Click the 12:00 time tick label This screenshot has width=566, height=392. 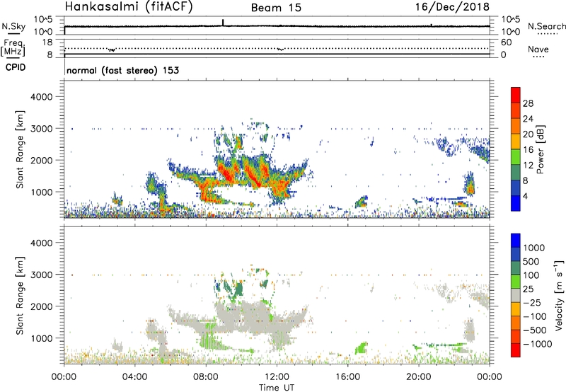(x=277, y=377)
